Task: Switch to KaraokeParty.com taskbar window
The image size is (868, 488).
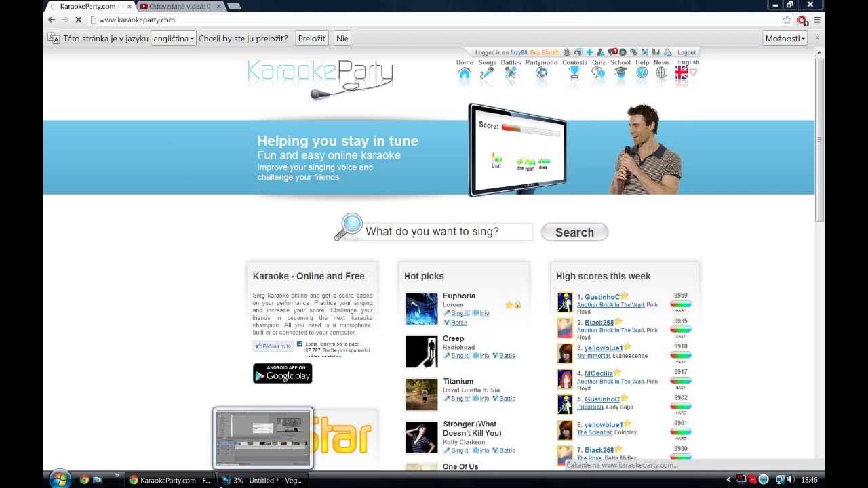Action: [x=170, y=480]
